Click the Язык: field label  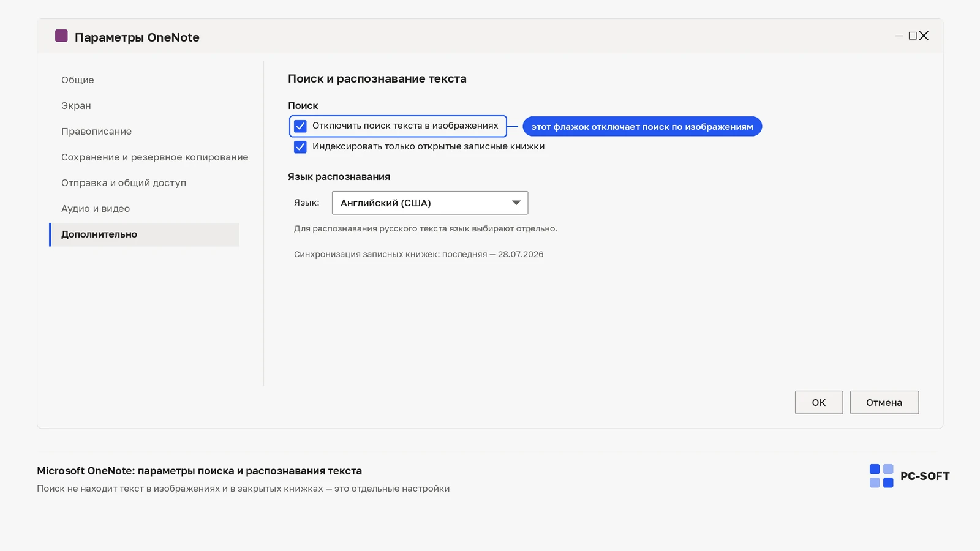[x=307, y=203]
